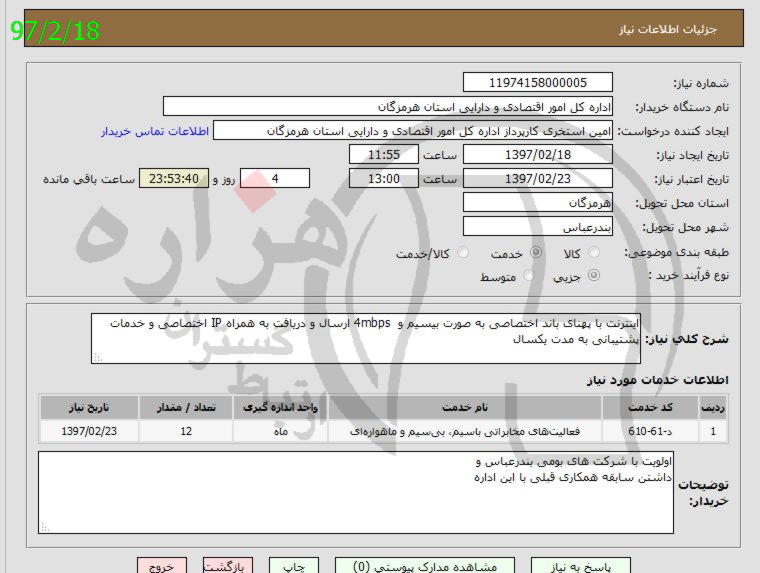This screenshot has height=573, width=760.
Task: Click the 'ردیف' column header
Action: tap(712, 408)
